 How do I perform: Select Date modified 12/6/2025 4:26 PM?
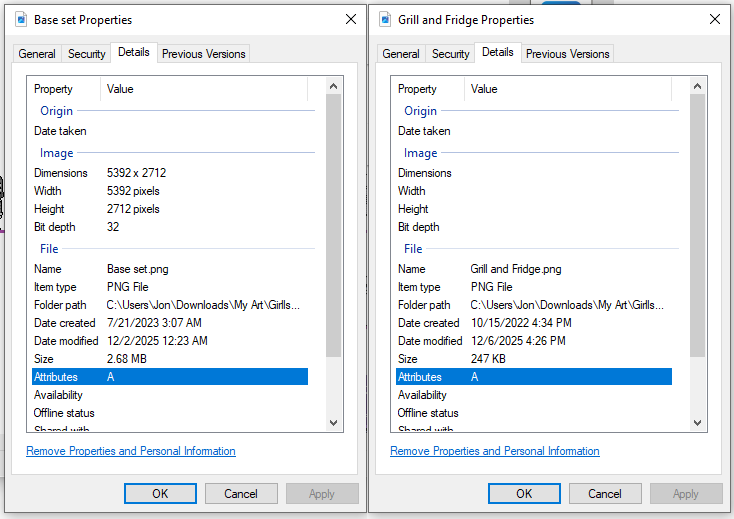[x=518, y=341]
